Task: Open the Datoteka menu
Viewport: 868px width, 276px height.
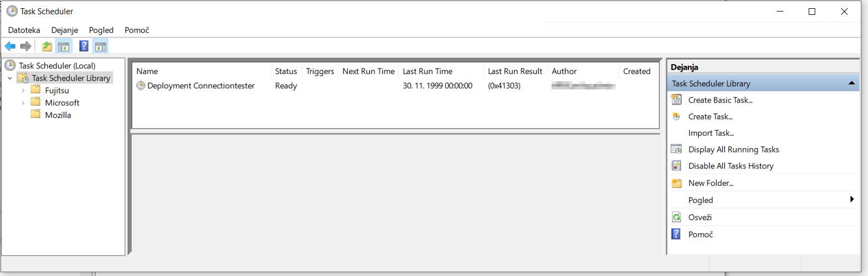Action: coord(24,30)
